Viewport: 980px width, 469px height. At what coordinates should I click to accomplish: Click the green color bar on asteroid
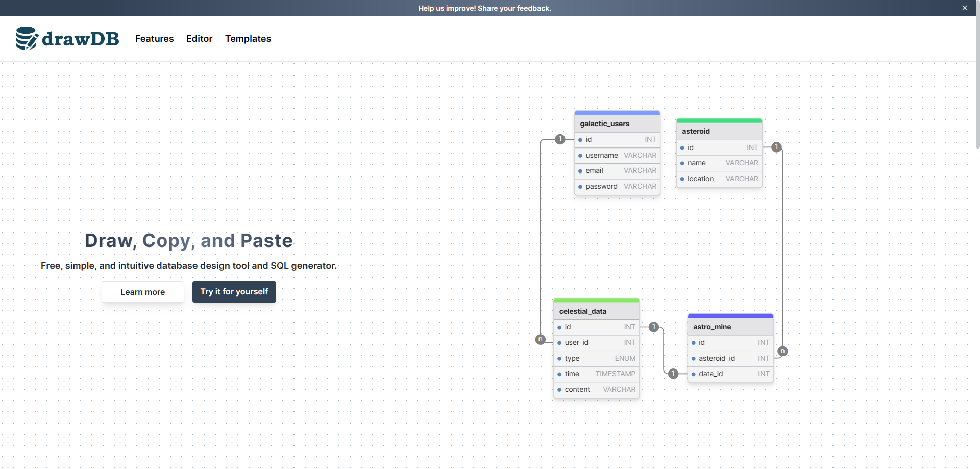(719, 121)
